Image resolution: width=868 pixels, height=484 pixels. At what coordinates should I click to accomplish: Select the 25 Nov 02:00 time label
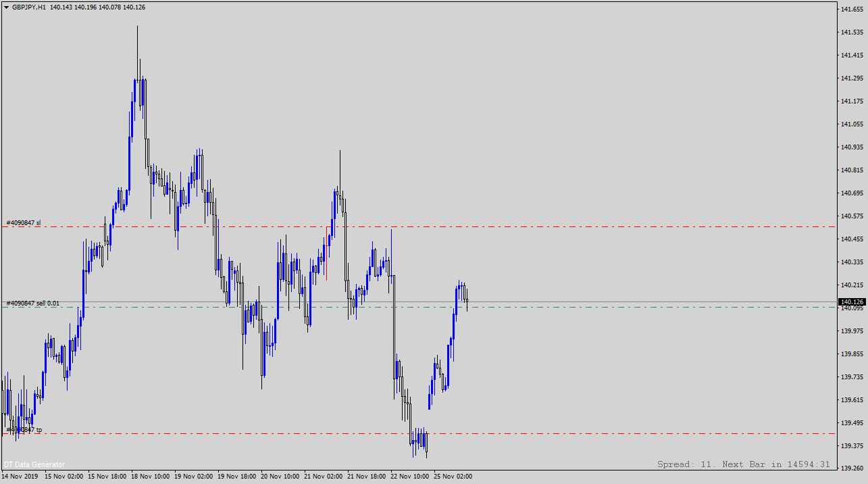point(453,476)
